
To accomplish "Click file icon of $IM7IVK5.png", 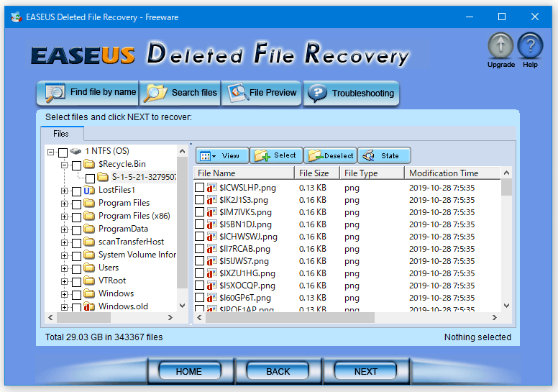I will coord(212,212).
